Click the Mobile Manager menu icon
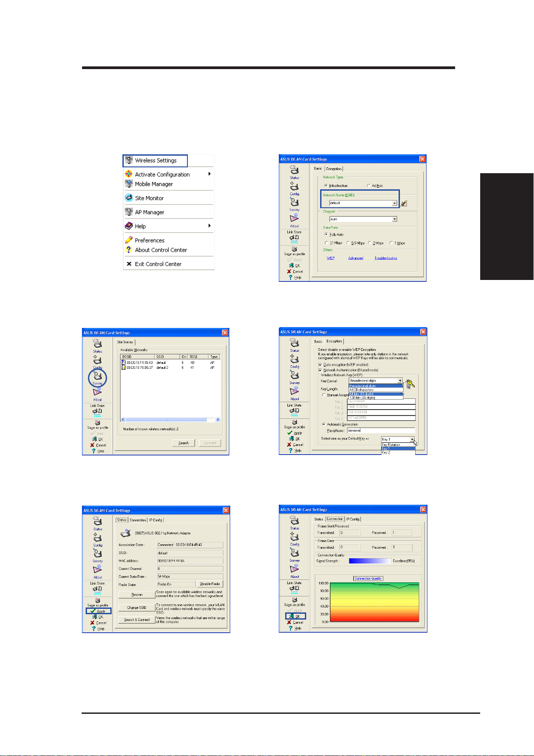Image resolution: width=534 pixels, height=756 pixels. tap(129, 184)
